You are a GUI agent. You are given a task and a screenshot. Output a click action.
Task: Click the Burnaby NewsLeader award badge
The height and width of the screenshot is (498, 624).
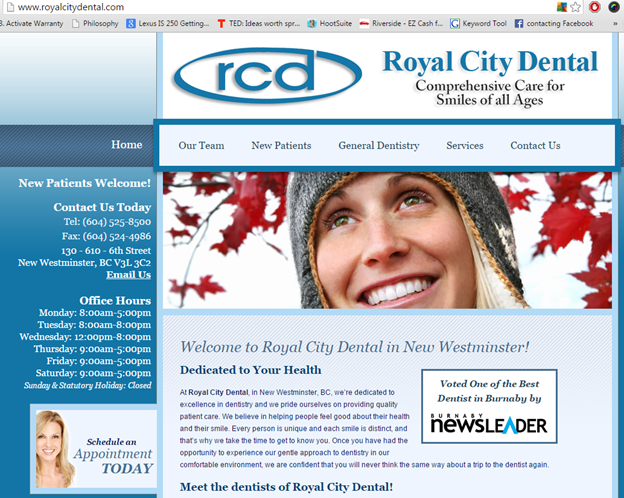click(x=489, y=406)
